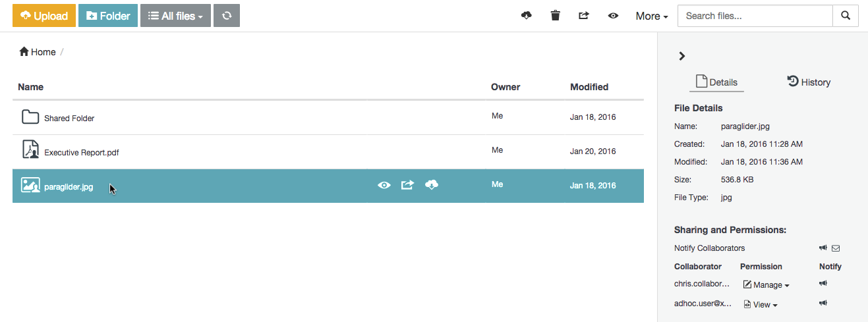The image size is (868, 322).
Task: Download paraglider.jpg via its row cloud icon
Action: (x=432, y=185)
